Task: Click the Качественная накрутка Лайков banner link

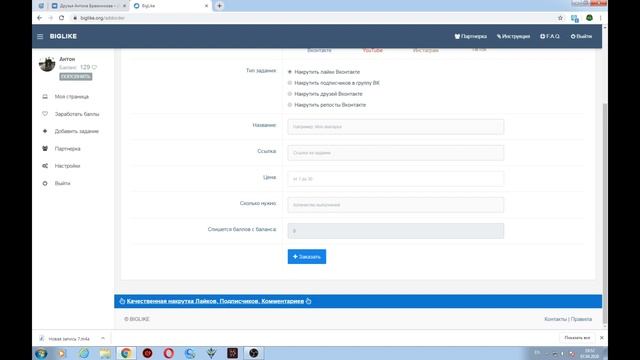Action: 215,301
